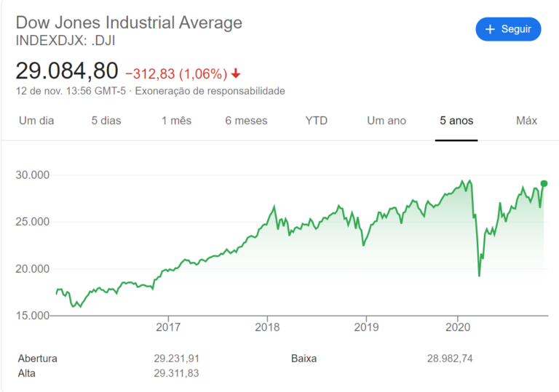This screenshot has width=559, height=392.
Task: Click the 2018 label on x-axis
Action: (x=267, y=328)
